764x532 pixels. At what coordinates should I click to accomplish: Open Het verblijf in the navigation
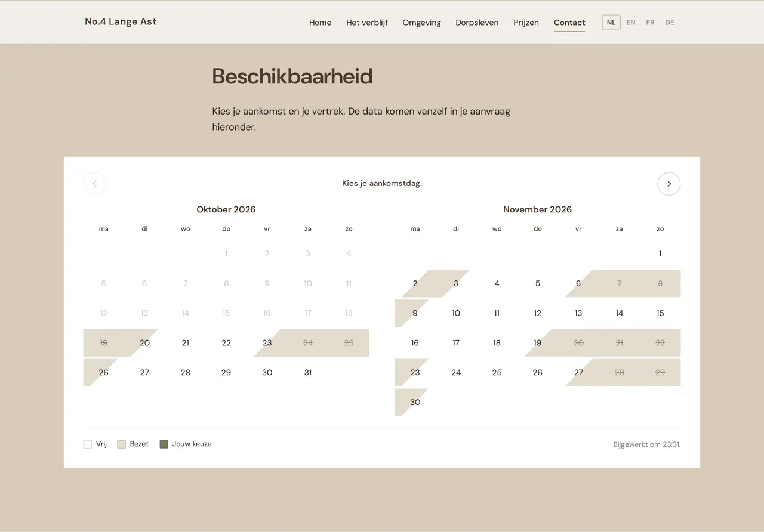[367, 23]
